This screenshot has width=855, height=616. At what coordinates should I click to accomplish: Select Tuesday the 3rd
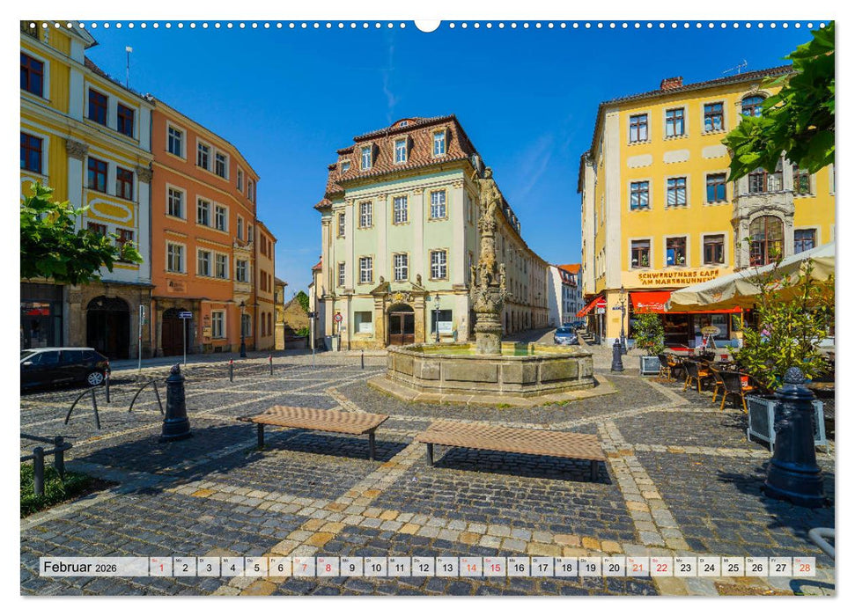pyautogui.click(x=209, y=569)
